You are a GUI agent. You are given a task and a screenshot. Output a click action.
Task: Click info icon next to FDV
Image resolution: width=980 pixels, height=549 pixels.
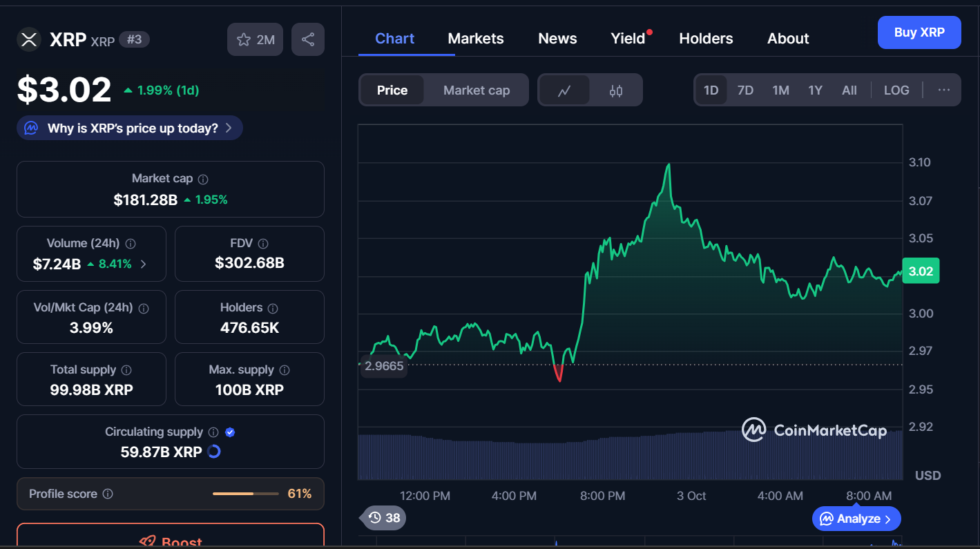pos(263,244)
